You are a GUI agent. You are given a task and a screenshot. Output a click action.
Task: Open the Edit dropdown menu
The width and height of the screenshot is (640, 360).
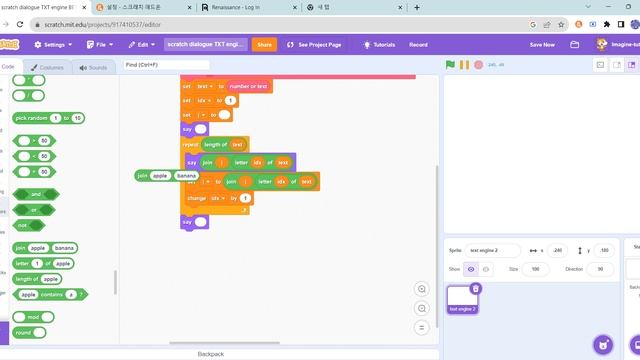pyautogui.click(x=142, y=44)
